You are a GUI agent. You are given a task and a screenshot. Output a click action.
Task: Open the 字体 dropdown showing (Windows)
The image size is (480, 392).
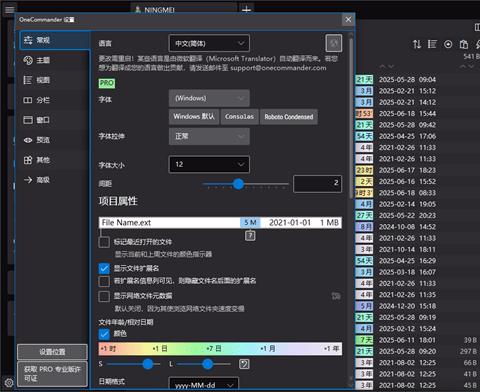(209, 98)
